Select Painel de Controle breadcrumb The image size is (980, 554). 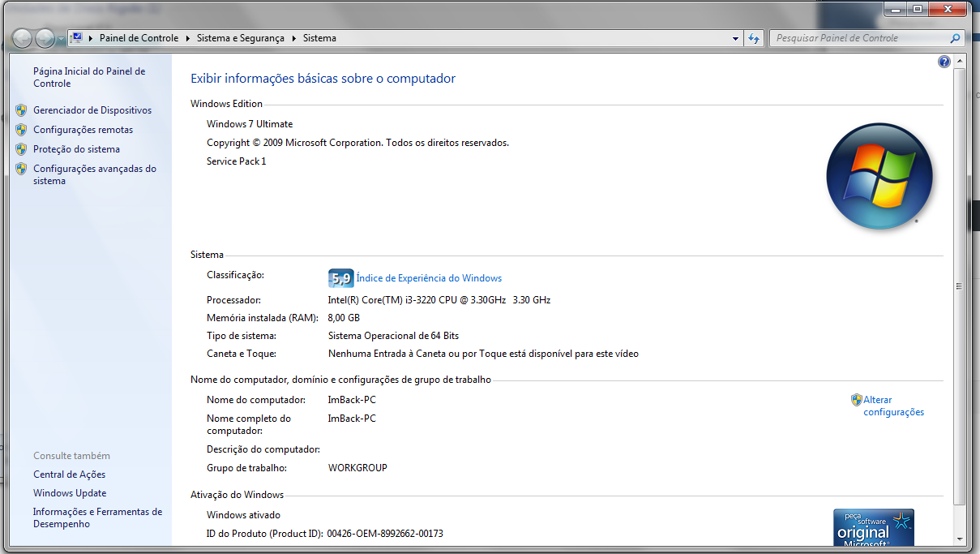139,38
